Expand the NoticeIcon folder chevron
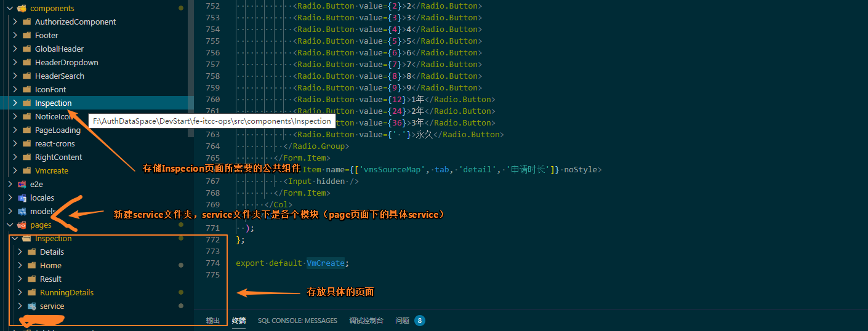Image resolution: width=868 pixels, height=331 pixels. click(15, 116)
